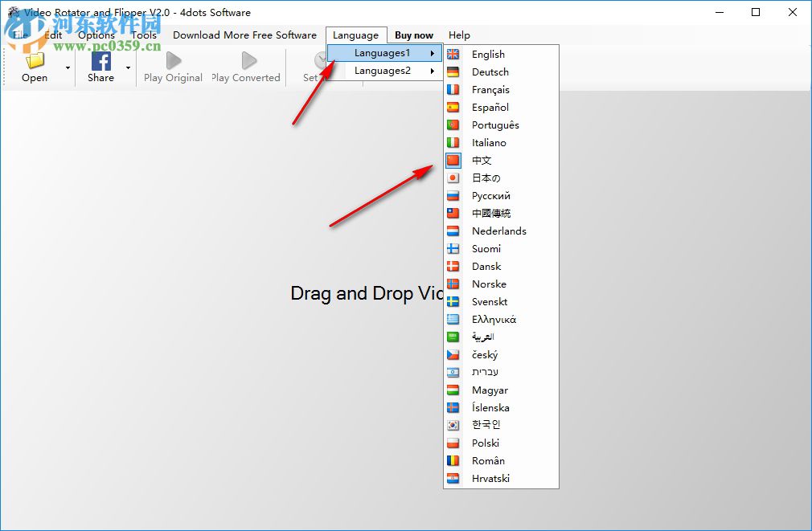Select the Saudi flag icon for Arabic
Image resolution: width=812 pixels, height=531 pixels.
453,337
